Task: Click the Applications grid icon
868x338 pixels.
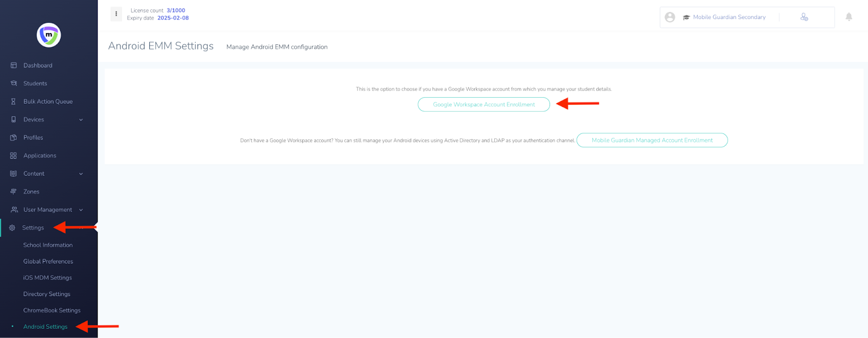Action: 14,155
